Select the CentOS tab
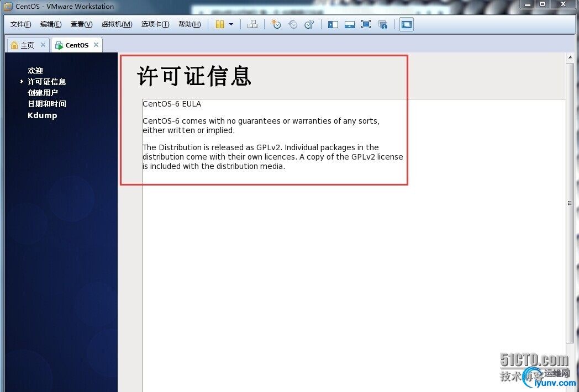The width and height of the screenshot is (579, 392). click(77, 45)
